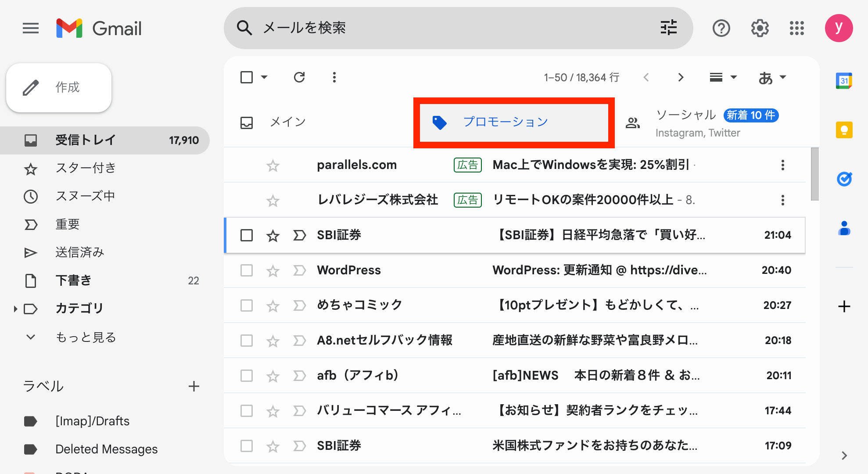Click the email list scrollbar

point(814,174)
